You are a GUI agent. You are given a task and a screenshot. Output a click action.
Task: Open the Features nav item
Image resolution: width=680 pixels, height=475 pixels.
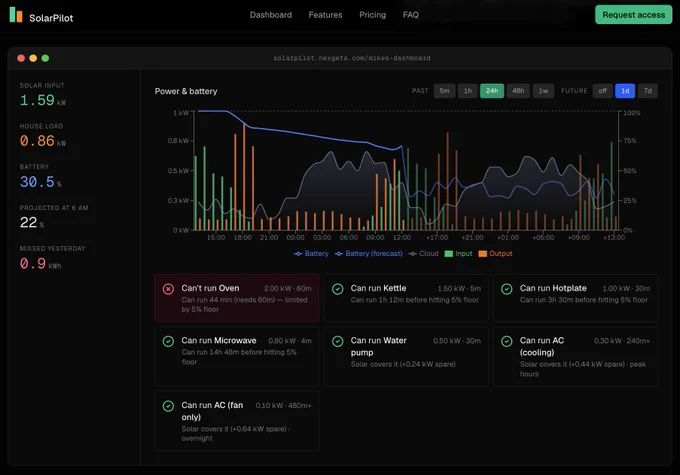coord(325,15)
